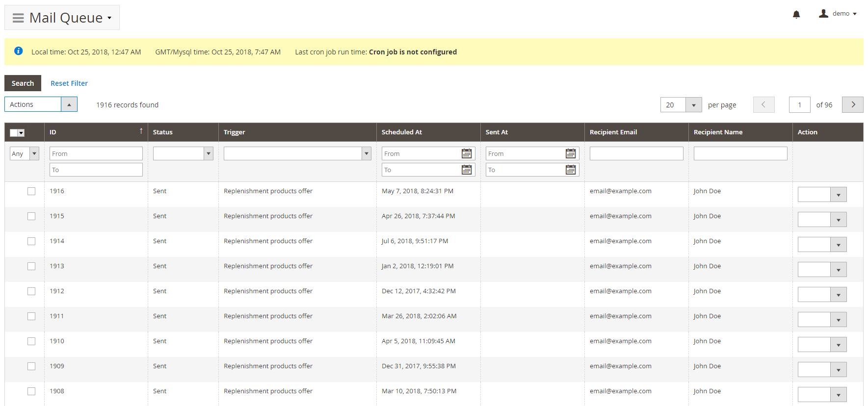Open the hamburger menu beside Mail Queue
The height and width of the screenshot is (406, 868).
pos(18,18)
